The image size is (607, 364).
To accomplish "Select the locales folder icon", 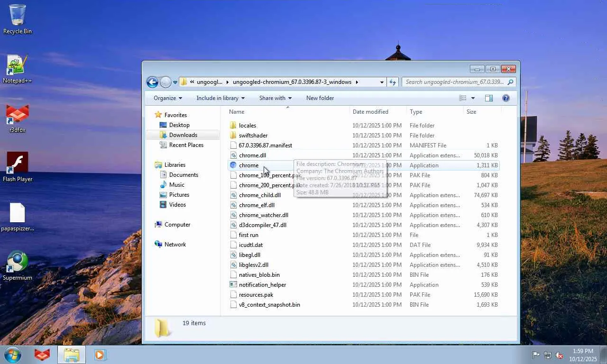I will [x=233, y=126].
